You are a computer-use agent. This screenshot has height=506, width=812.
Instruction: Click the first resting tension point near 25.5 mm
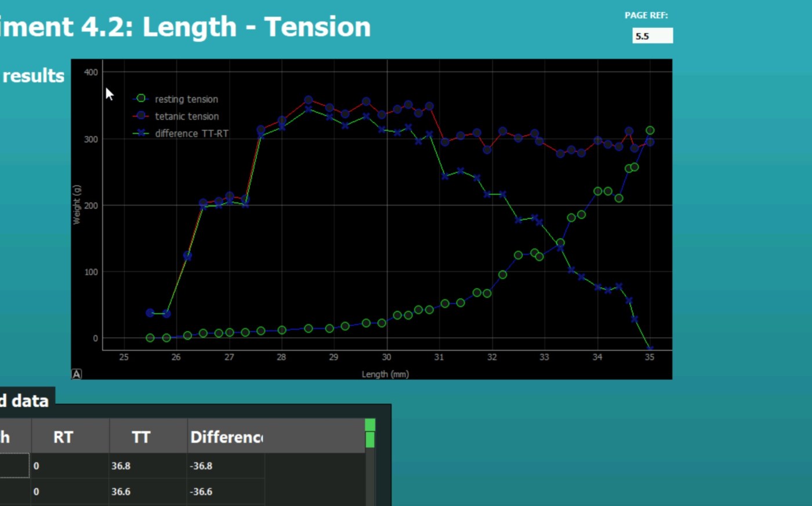click(150, 338)
